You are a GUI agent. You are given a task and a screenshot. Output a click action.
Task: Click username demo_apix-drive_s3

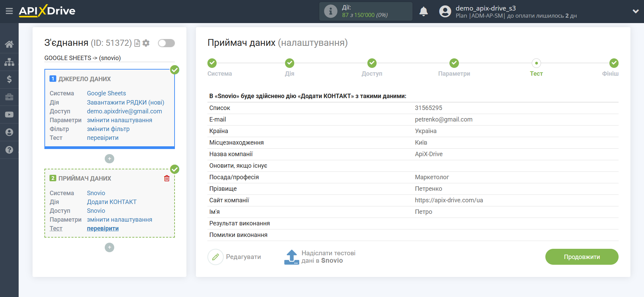(485, 8)
